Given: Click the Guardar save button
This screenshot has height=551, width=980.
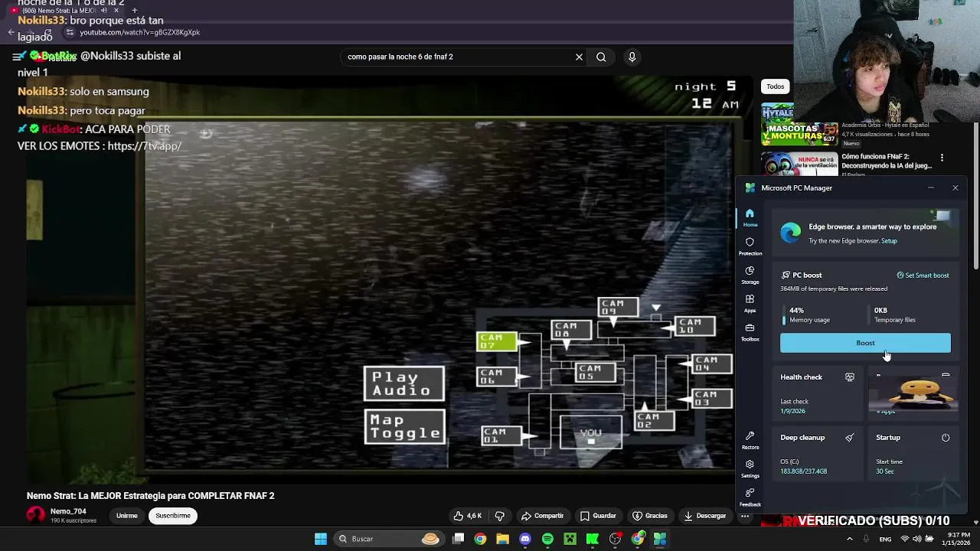Looking at the screenshot, I should pos(598,516).
